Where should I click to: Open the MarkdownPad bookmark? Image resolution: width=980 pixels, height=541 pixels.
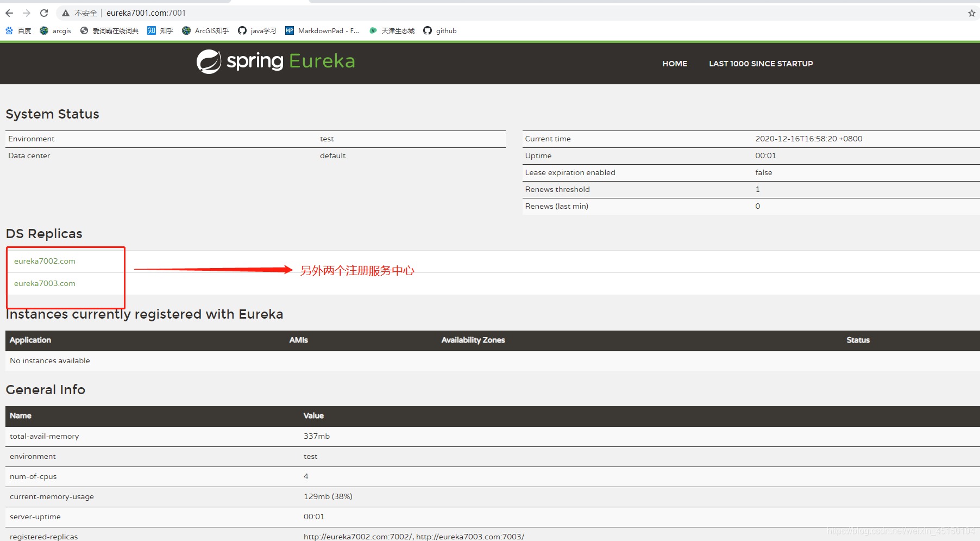(x=322, y=31)
